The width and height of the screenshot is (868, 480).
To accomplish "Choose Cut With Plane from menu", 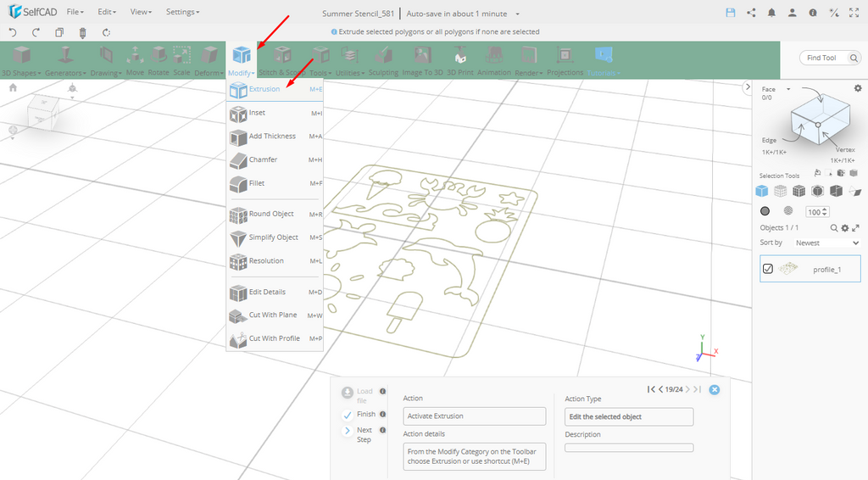I will click(275, 315).
